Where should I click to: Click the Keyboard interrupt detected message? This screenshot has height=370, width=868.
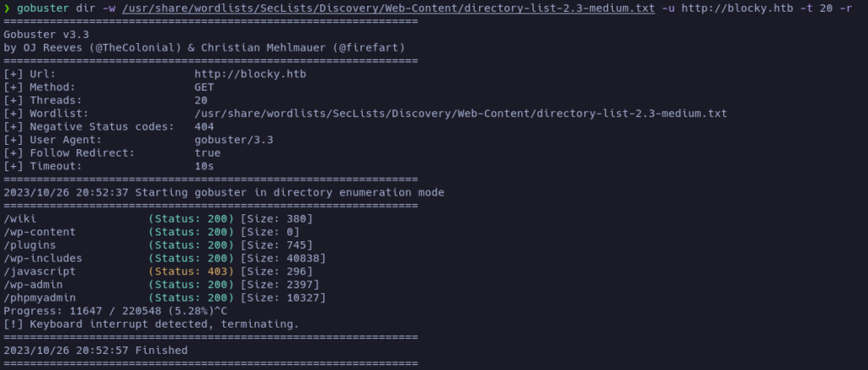(151, 324)
